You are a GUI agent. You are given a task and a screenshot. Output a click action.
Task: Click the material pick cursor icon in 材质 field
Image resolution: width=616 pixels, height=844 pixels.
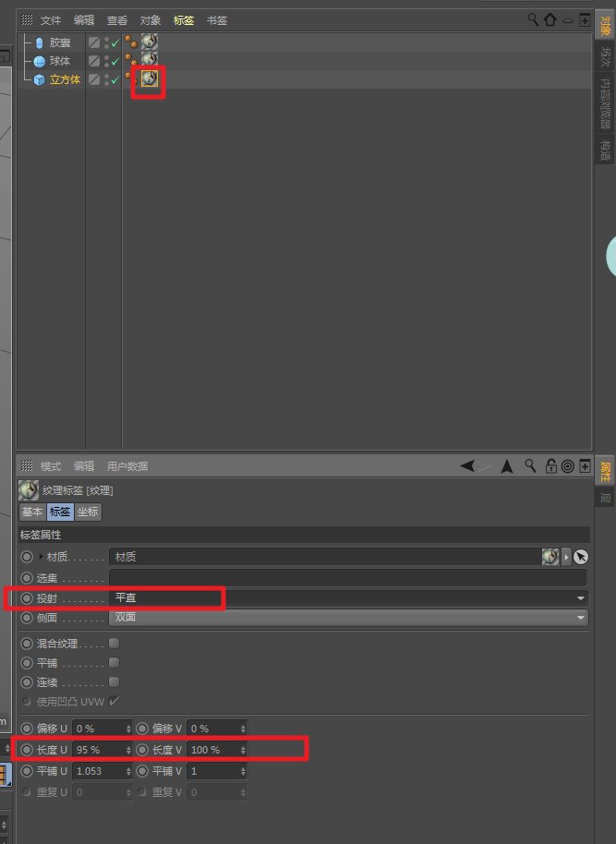tap(581, 557)
